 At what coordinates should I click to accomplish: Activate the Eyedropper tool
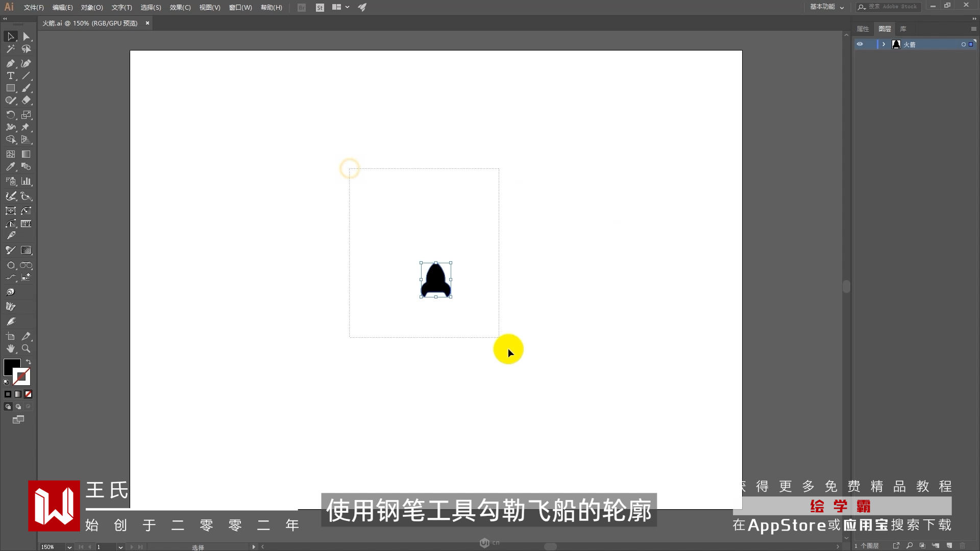click(x=10, y=167)
